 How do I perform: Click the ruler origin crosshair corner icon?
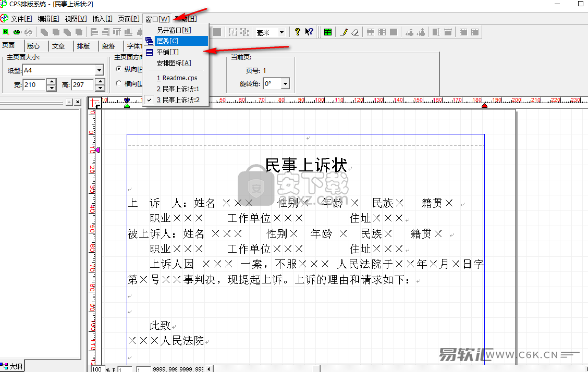pos(94,102)
